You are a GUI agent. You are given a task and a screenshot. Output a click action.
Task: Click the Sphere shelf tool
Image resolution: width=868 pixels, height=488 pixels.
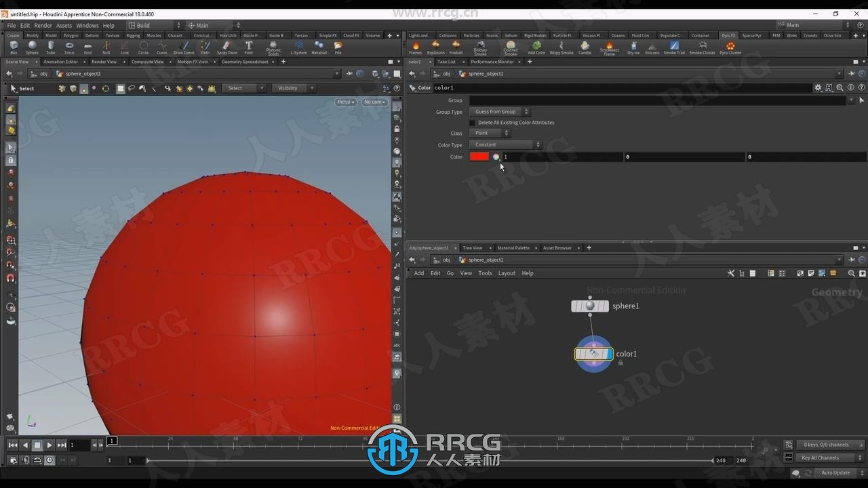[x=32, y=47]
